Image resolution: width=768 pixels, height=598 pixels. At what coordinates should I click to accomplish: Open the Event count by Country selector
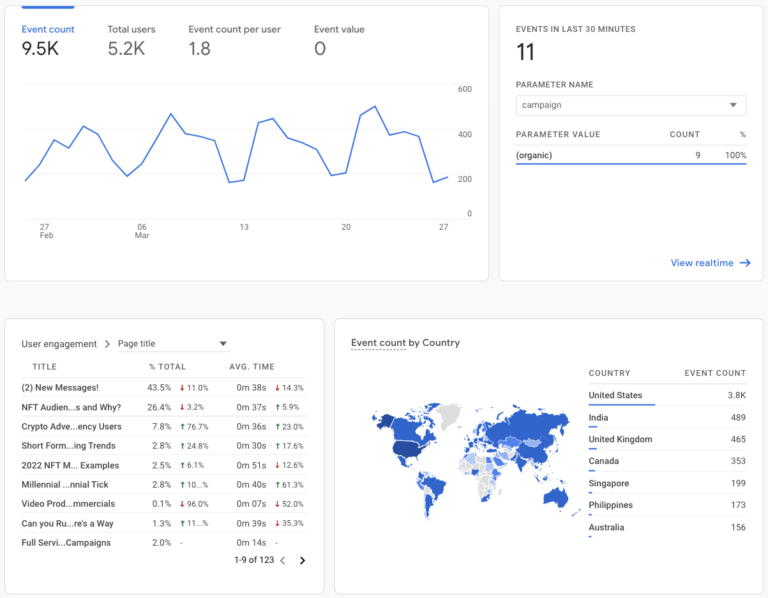pos(405,343)
